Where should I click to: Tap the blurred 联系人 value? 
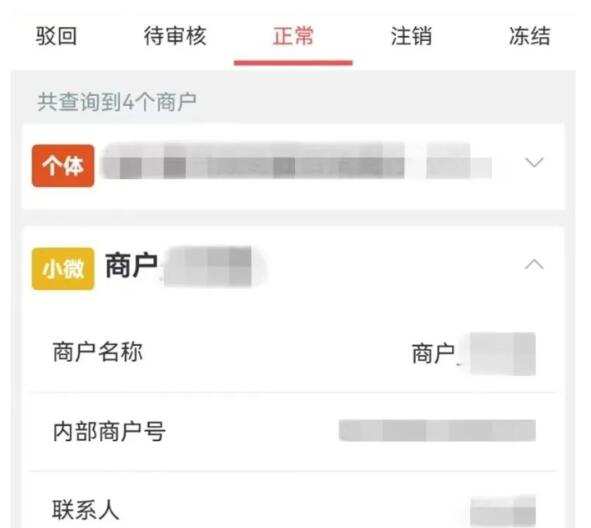[x=503, y=511]
